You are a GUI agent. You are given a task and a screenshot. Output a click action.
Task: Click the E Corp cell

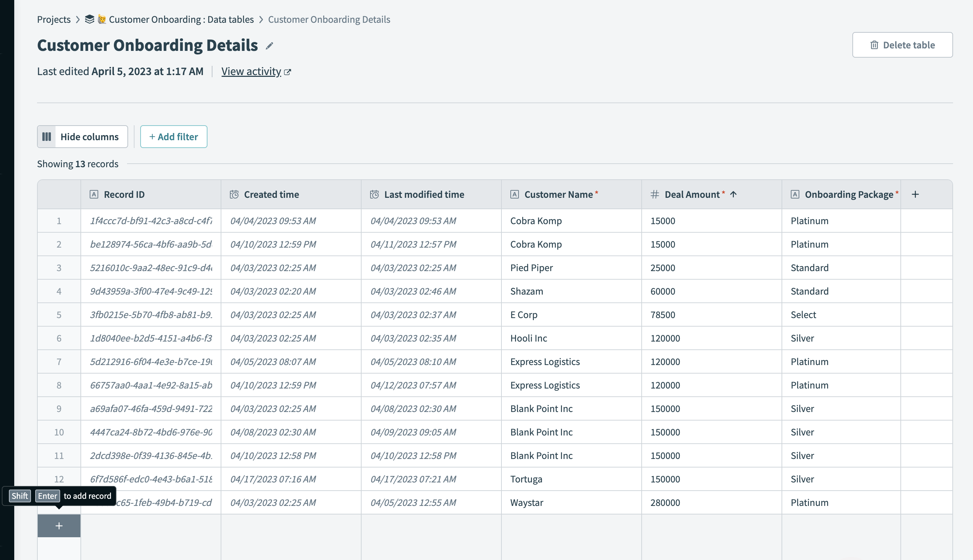571,315
